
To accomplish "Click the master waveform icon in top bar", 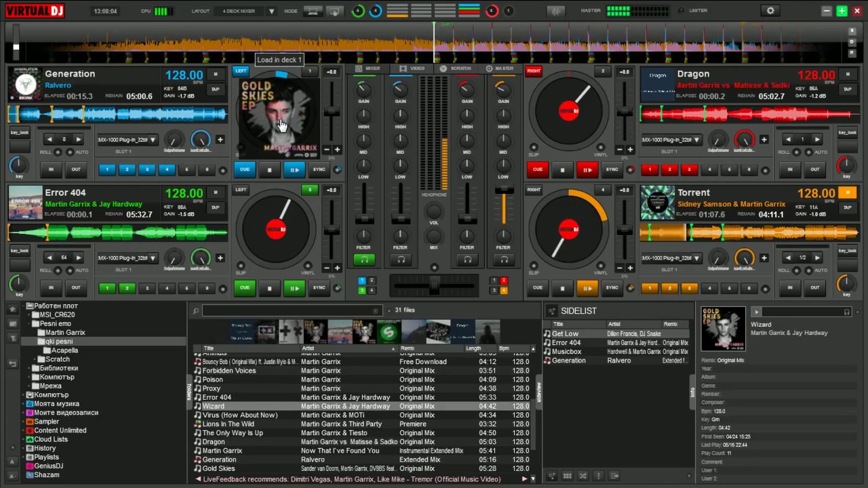I will pos(555,11).
